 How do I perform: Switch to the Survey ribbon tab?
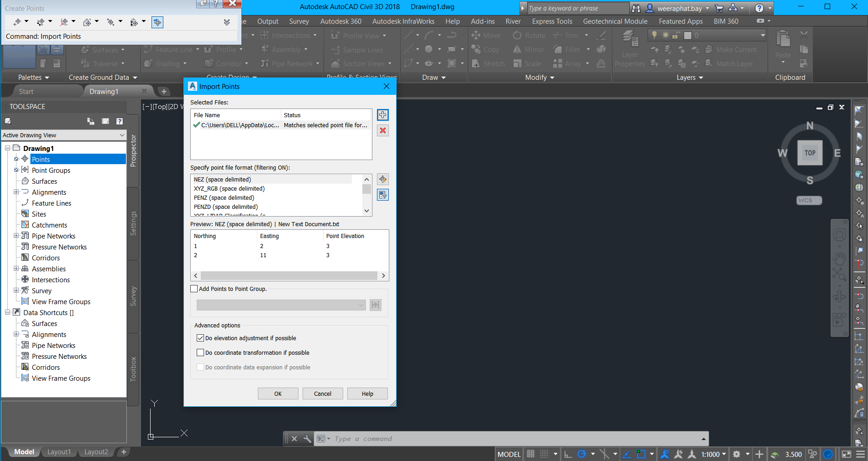[299, 21]
